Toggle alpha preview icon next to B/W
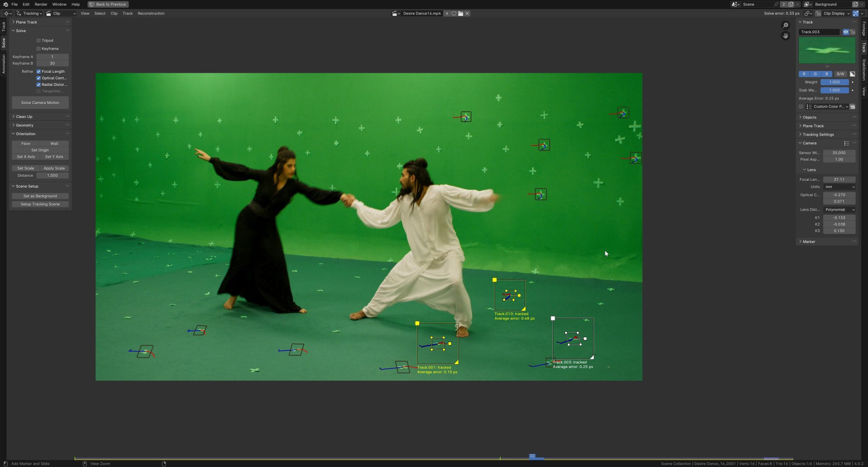 point(852,74)
